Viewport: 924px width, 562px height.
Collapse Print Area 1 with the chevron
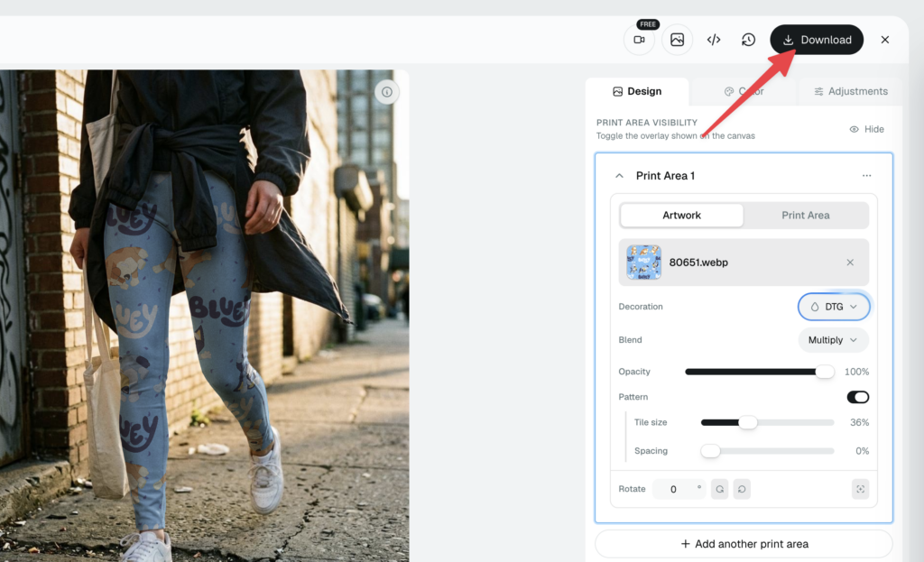(x=619, y=176)
